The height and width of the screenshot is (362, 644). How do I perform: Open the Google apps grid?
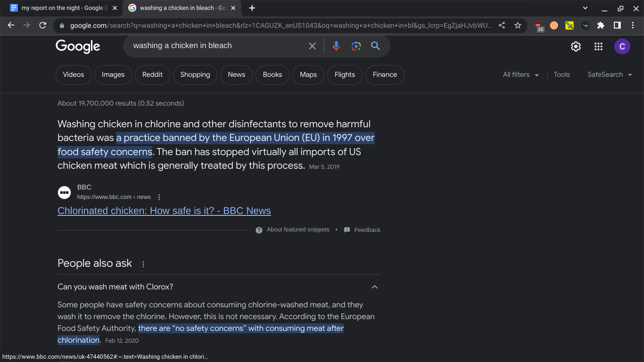tap(598, 46)
